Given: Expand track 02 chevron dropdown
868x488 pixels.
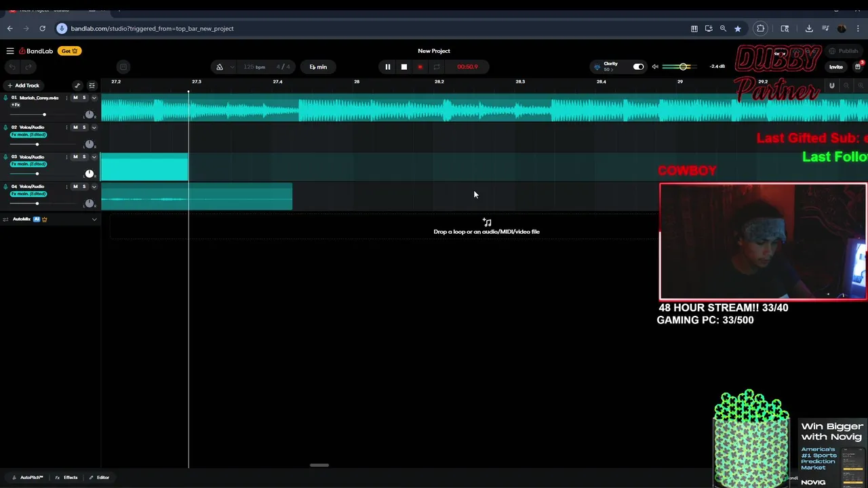Looking at the screenshot, I should click(94, 127).
